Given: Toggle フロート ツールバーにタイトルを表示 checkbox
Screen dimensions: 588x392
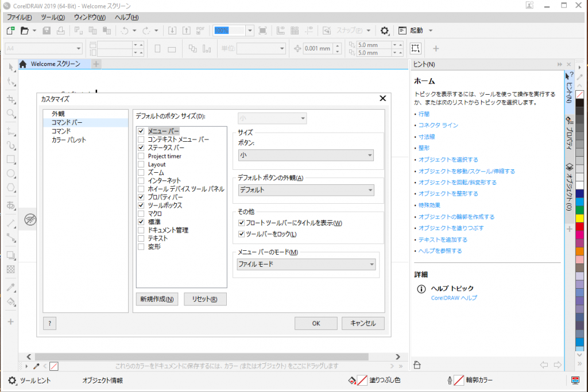Looking at the screenshot, I should (242, 223).
